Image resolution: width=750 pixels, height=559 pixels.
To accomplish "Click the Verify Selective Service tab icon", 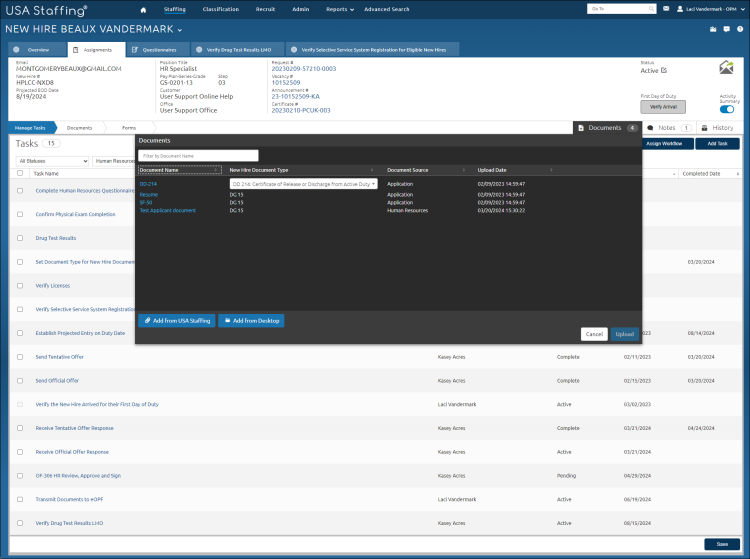I will [x=294, y=49].
